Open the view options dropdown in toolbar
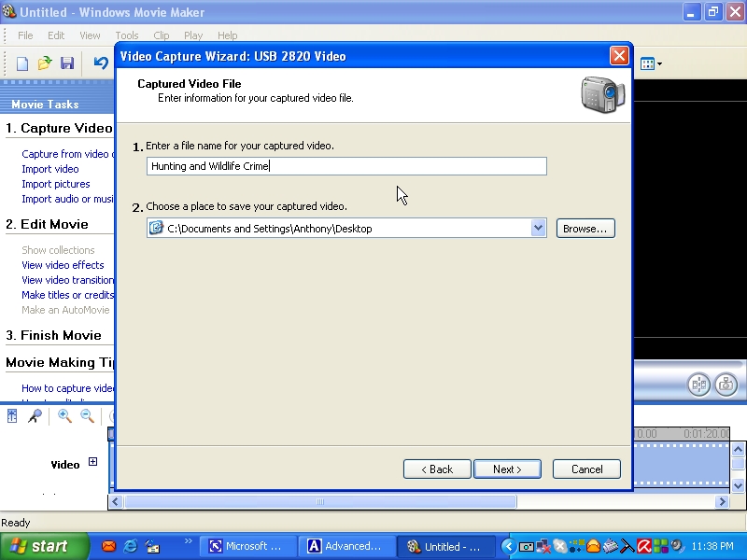Screen dimensions: 747x560 [x=651, y=63]
